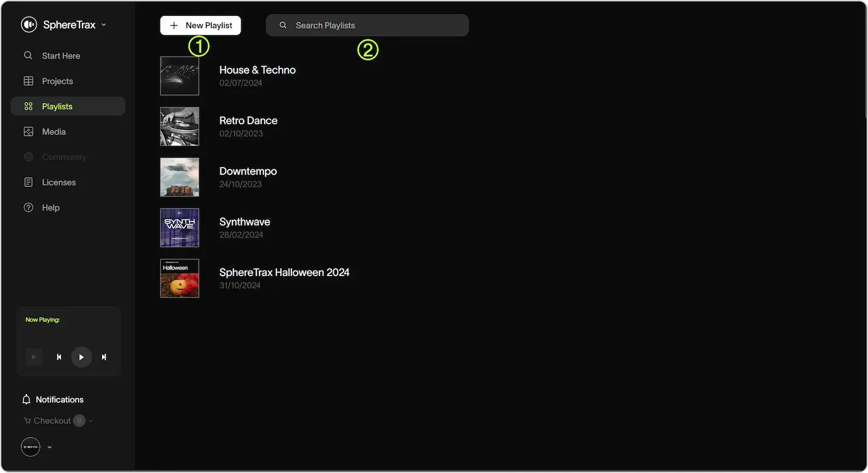This screenshot has height=473, width=868.
Task: Switch to the Playlists section
Action: pyautogui.click(x=57, y=106)
